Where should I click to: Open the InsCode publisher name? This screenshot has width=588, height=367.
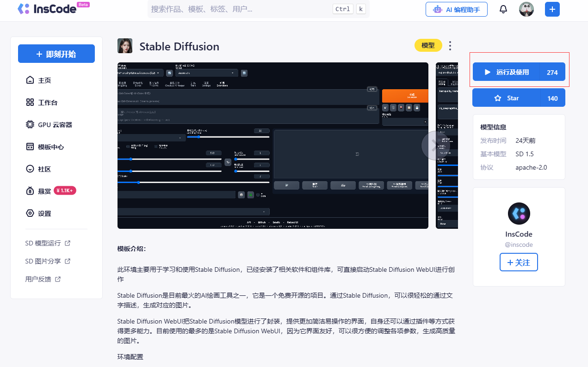coord(519,234)
